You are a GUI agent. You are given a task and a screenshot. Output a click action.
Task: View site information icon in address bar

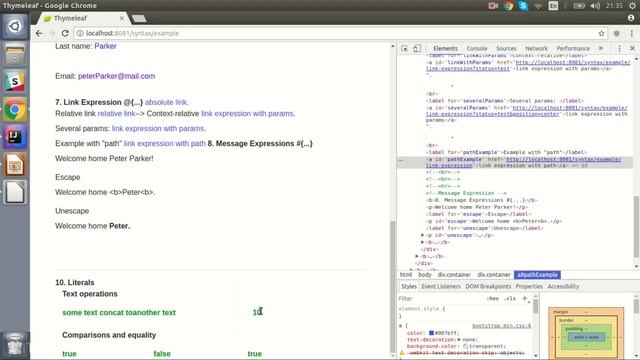pyautogui.click(x=80, y=33)
